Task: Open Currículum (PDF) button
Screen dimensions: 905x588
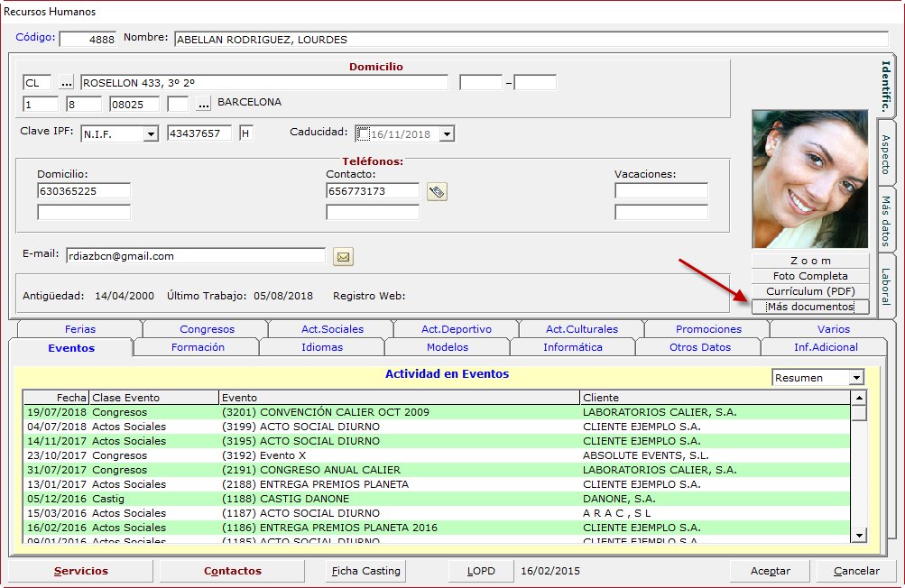Action: pos(810,291)
